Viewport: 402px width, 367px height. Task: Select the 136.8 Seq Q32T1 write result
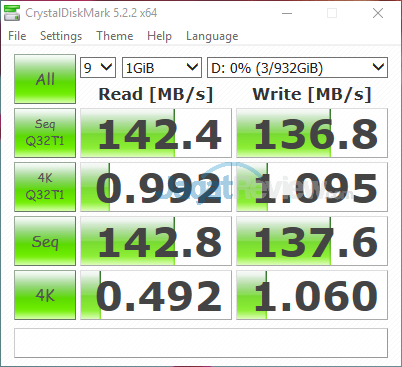[x=312, y=133]
